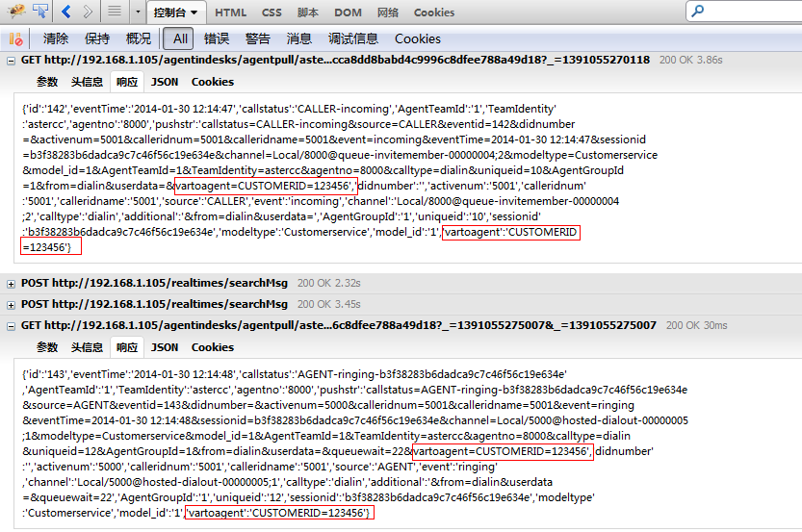802x532 pixels.
Task: Enable the 错误 filter
Action: click(217, 39)
